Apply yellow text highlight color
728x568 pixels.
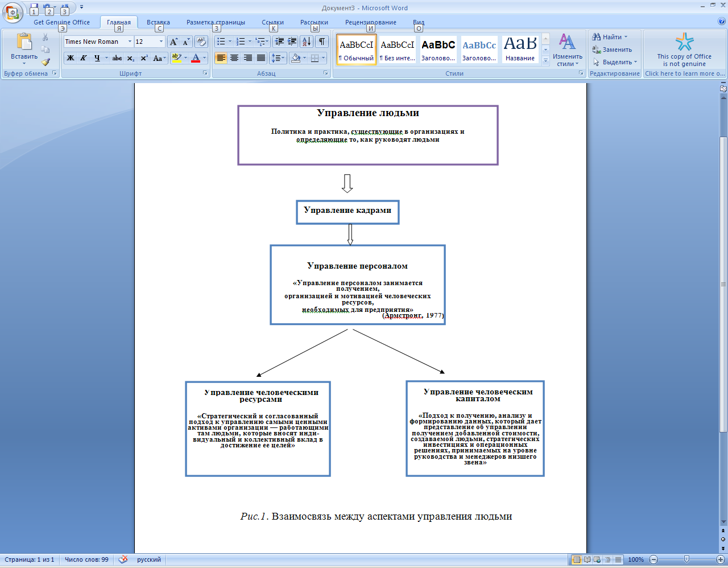[x=176, y=58]
